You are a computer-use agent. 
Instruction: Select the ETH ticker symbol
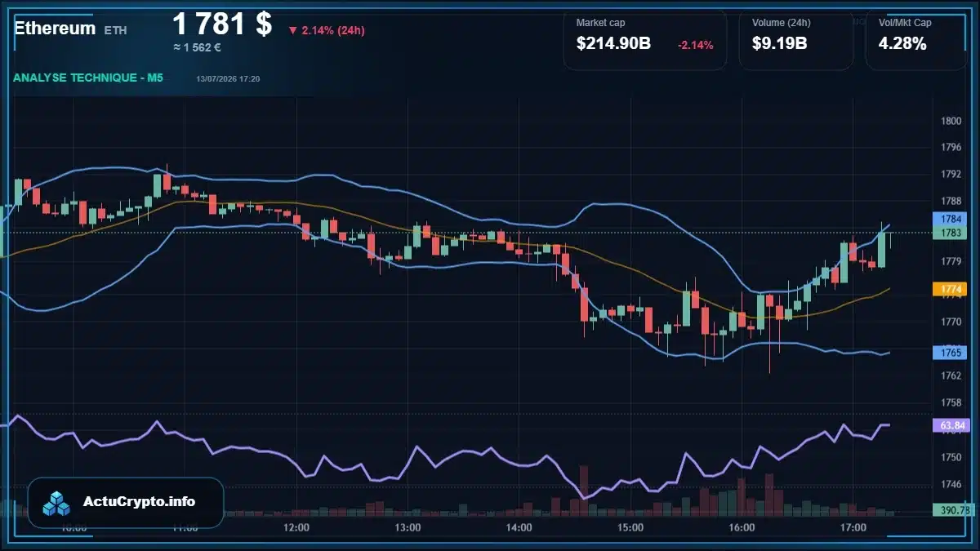coord(115,29)
